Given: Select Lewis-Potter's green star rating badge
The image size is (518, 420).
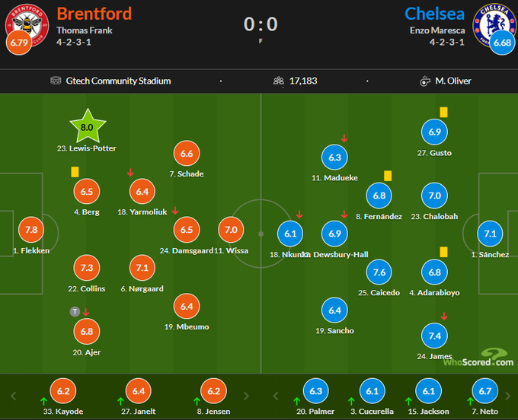Looking at the screenshot, I should (86, 127).
